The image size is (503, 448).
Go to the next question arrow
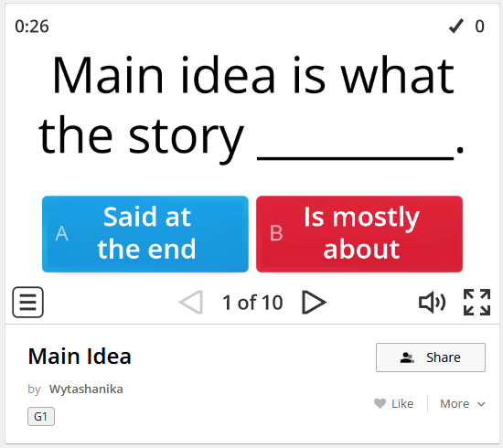pos(314,302)
